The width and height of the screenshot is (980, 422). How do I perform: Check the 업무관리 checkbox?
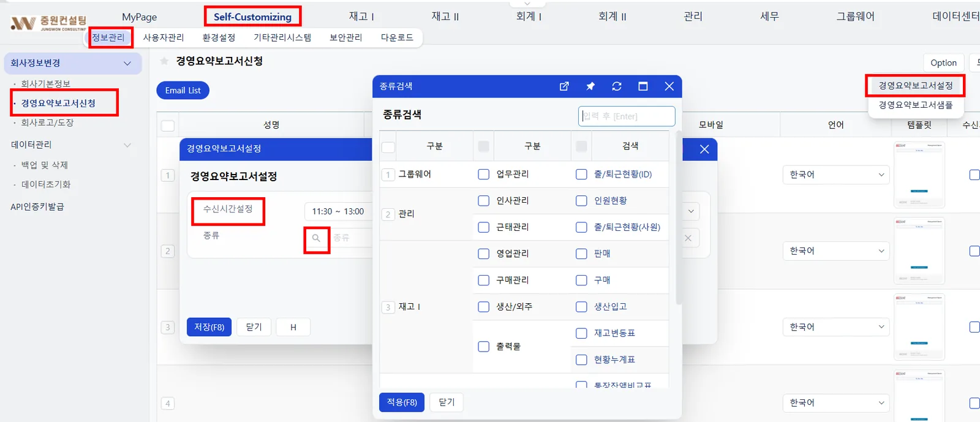click(483, 175)
